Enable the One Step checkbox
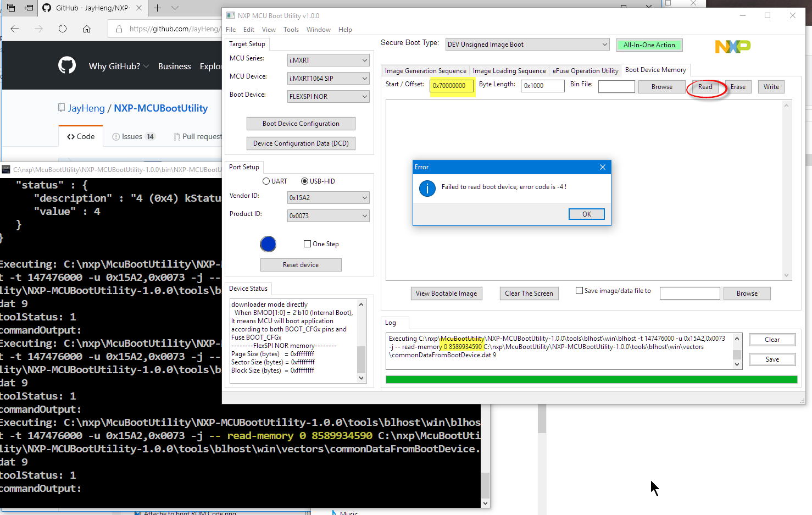Viewport: 812px width, 515px height. tap(308, 244)
